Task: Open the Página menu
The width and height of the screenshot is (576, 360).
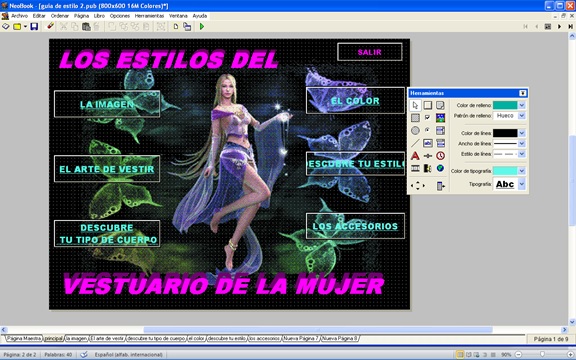Action: (x=81, y=16)
